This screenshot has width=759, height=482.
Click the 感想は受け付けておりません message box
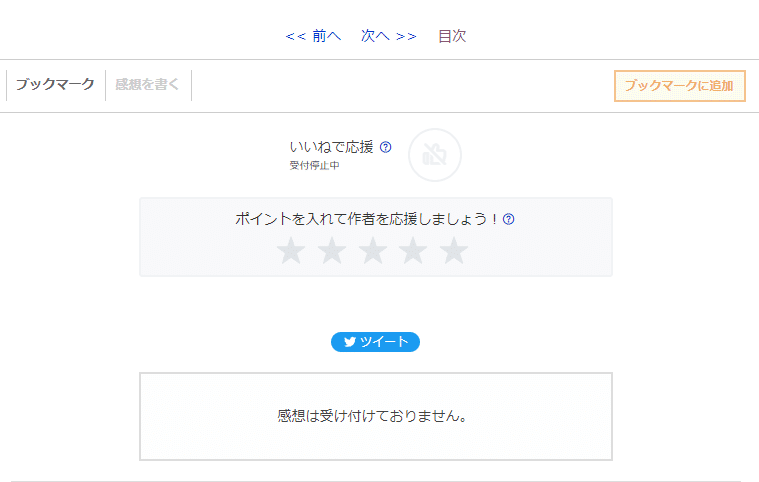point(375,416)
